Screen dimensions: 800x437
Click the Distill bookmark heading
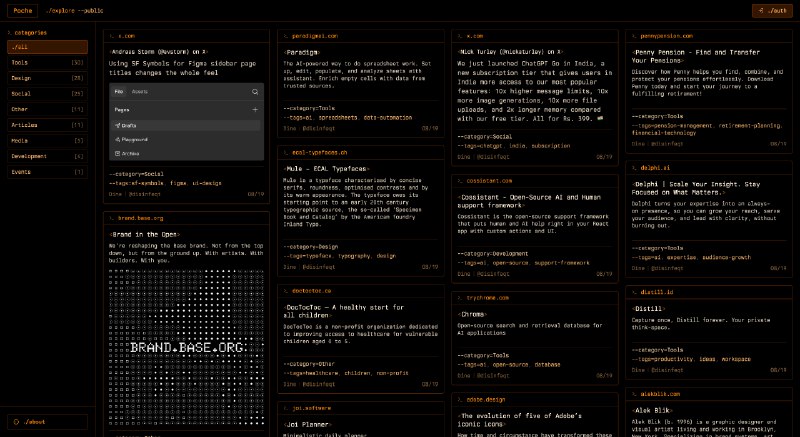(x=651, y=308)
